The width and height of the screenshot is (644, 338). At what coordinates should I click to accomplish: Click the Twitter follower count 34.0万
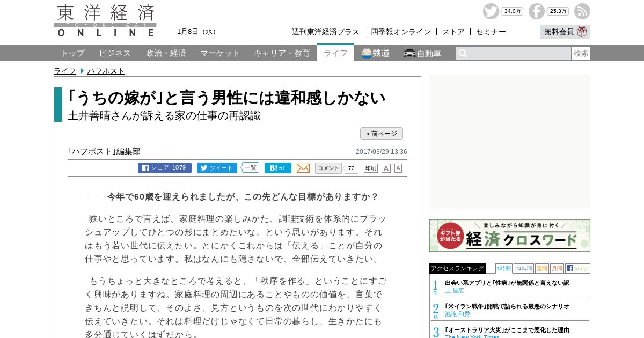[512, 11]
